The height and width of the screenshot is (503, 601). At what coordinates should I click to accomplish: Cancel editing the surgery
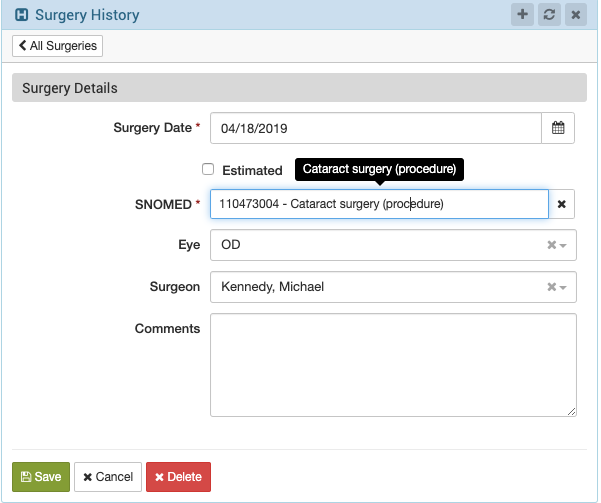point(108,477)
